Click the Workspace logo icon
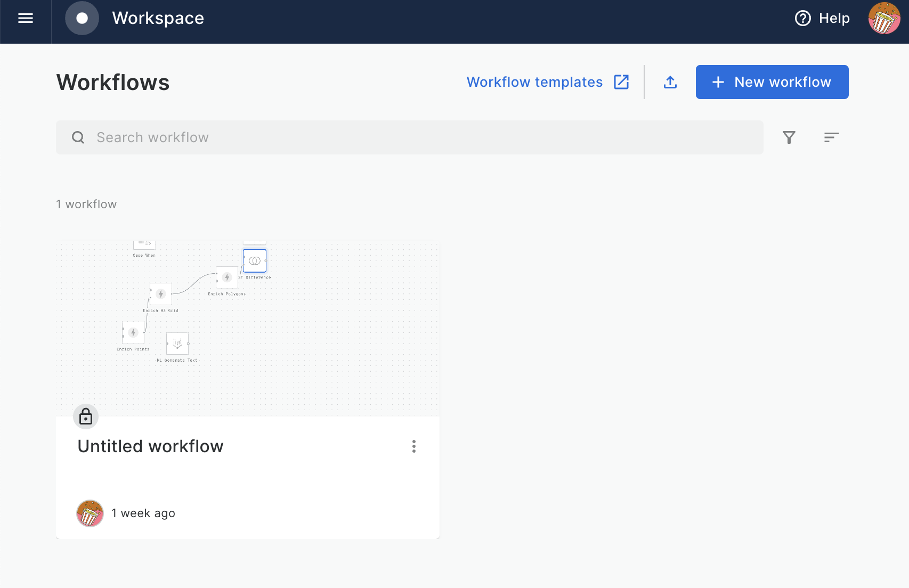The height and width of the screenshot is (588, 909). click(x=82, y=19)
